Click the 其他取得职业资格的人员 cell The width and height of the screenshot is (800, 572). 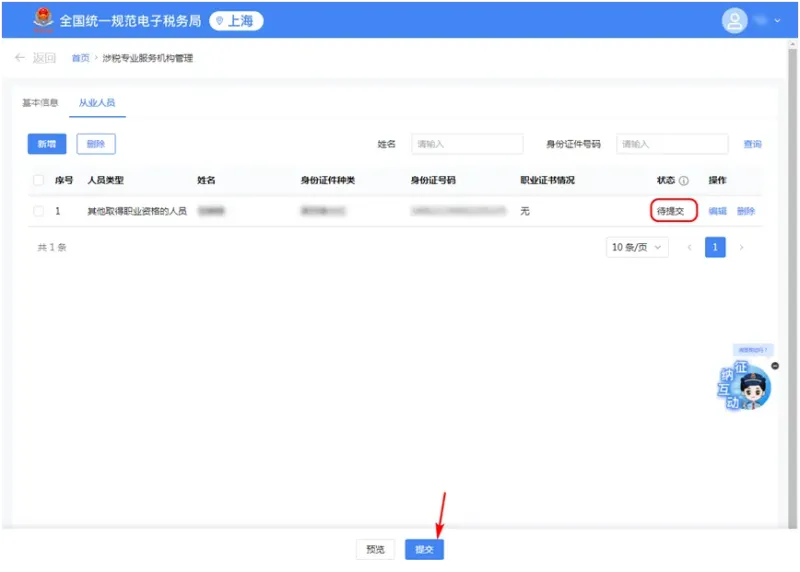(x=137, y=211)
